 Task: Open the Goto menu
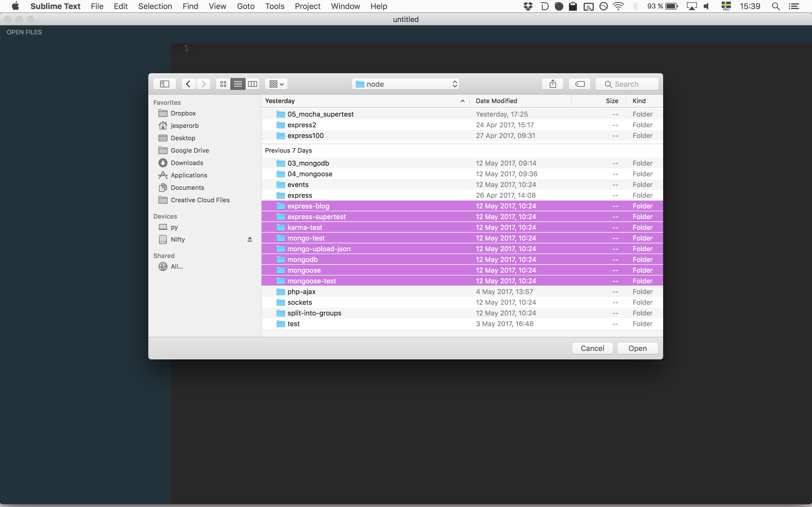click(246, 6)
